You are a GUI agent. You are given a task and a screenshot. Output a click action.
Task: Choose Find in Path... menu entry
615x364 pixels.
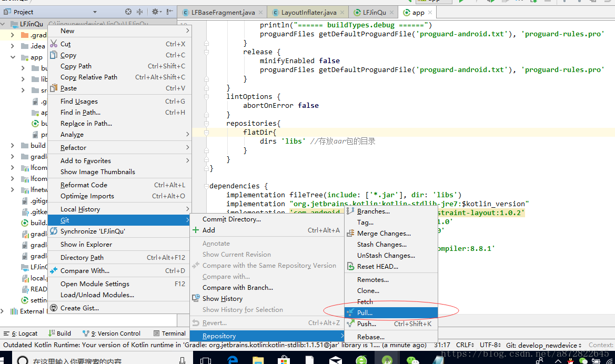[119, 112]
